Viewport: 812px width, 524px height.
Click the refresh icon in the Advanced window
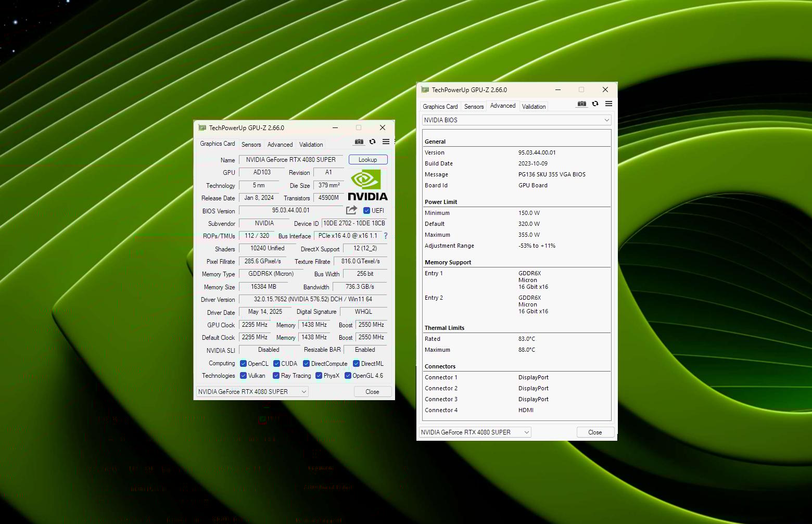point(595,104)
